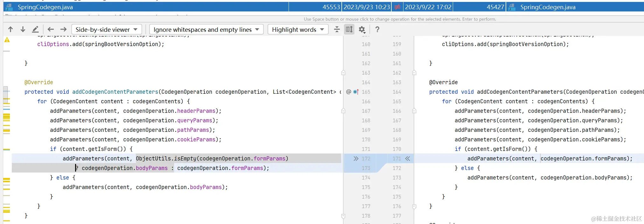This screenshot has height=224, width=644.
Task: Collapse the fold marker at left line 163
Action: click(x=343, y=73)
